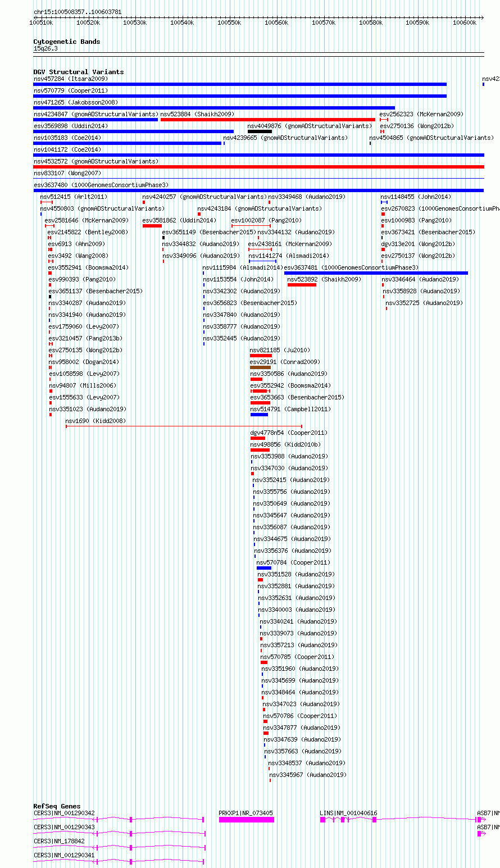Open nsv514791 (Campbell2011) label
The width and height of the screenshot is (500, 868).
pos(290,409)
